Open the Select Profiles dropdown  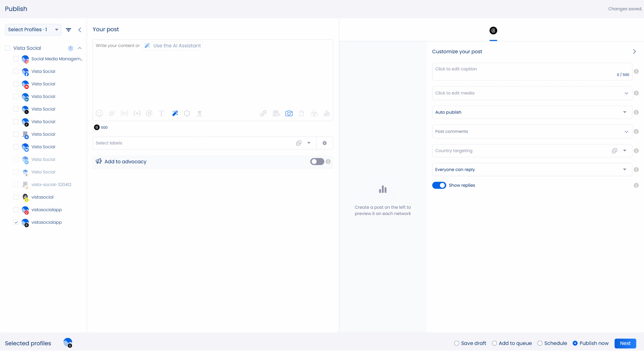coord(33,30)
